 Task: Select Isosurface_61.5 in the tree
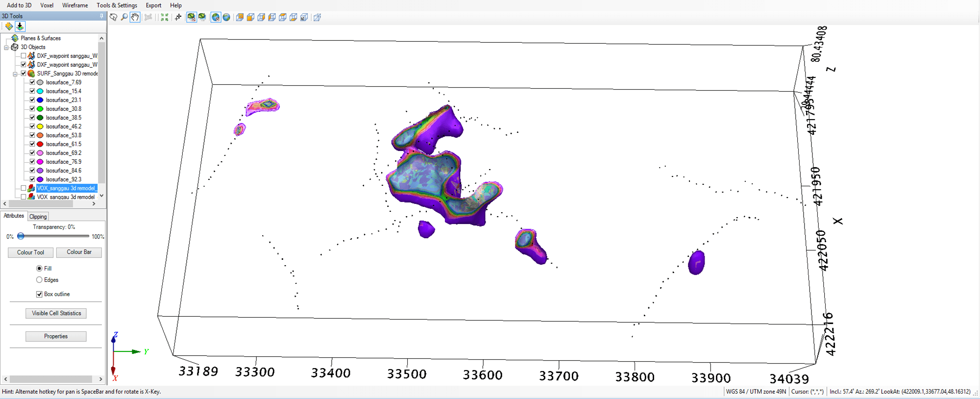63,144
